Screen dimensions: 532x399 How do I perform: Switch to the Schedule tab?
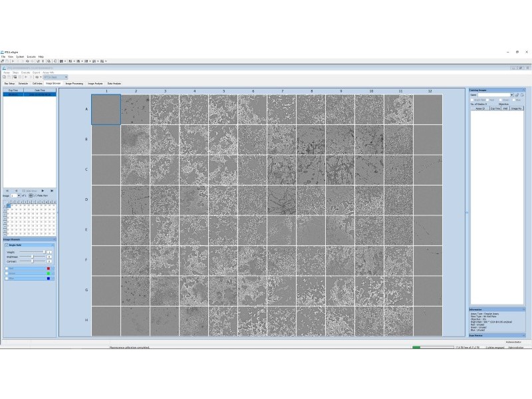click(23, 84)
